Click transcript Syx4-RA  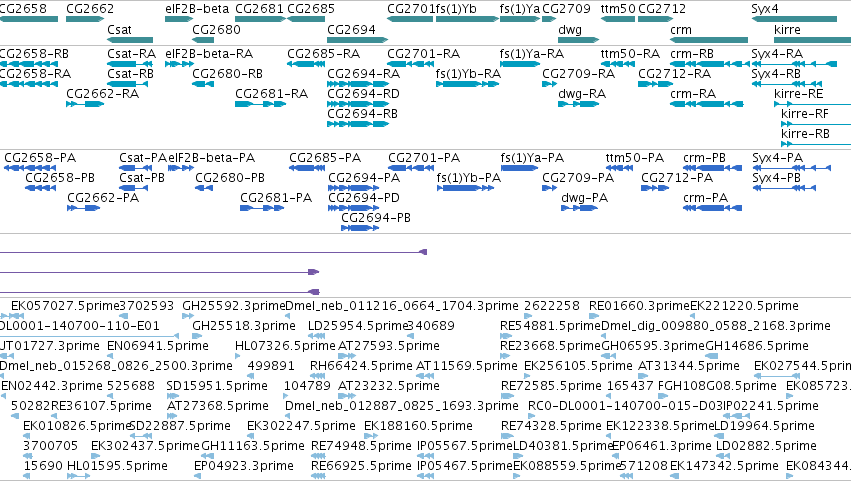795,64
